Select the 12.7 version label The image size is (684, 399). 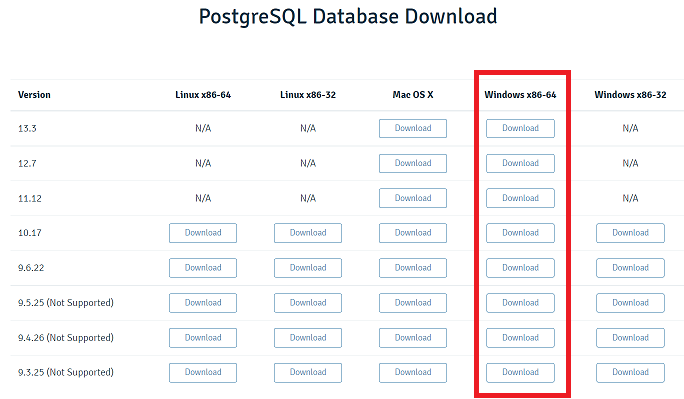coord(27,164)
